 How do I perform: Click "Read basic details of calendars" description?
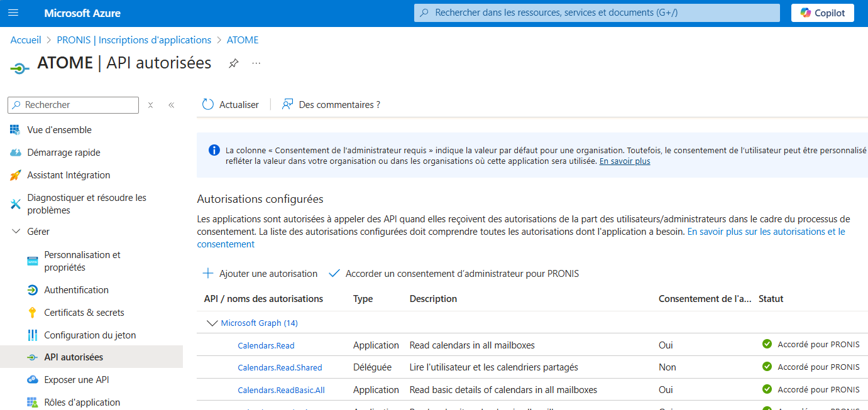(503, 390)
